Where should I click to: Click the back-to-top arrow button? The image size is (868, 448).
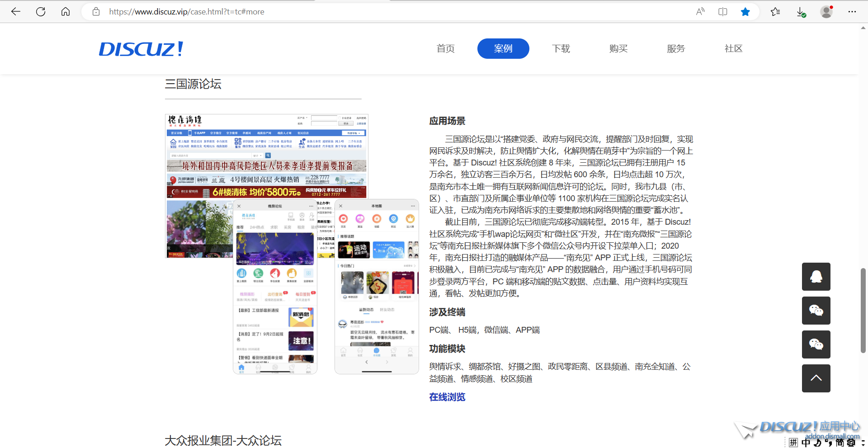(816, 378)
